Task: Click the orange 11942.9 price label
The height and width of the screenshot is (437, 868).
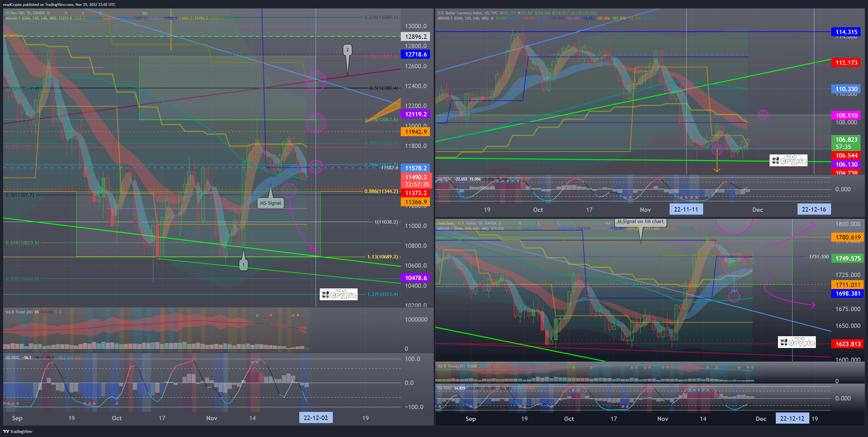Action: coord(415,132)
